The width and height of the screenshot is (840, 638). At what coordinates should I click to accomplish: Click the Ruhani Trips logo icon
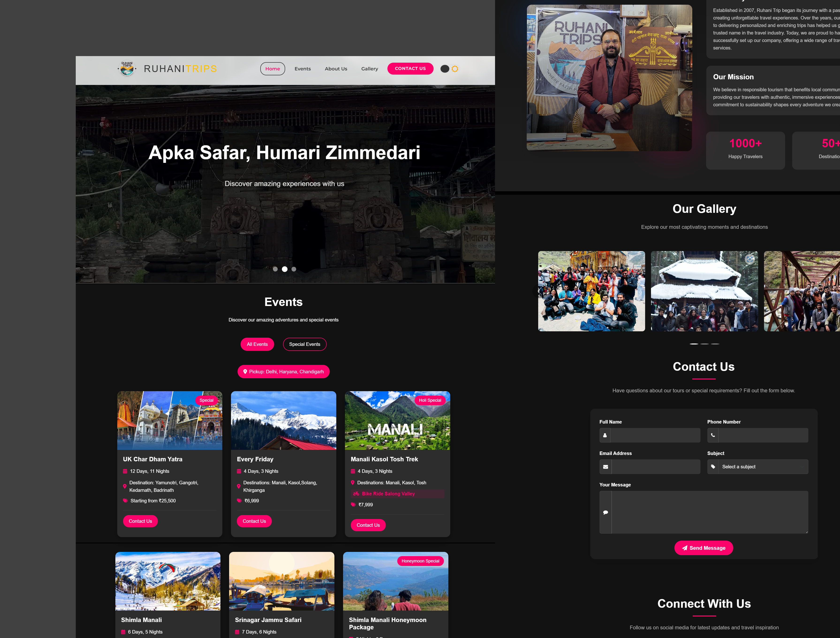pos(127,69)
